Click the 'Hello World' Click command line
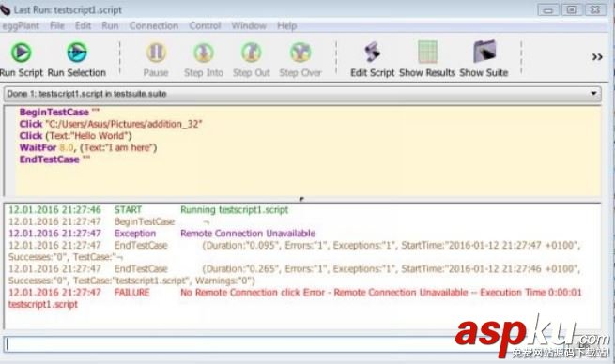615x364 pixels. click(x=76, y=136)
